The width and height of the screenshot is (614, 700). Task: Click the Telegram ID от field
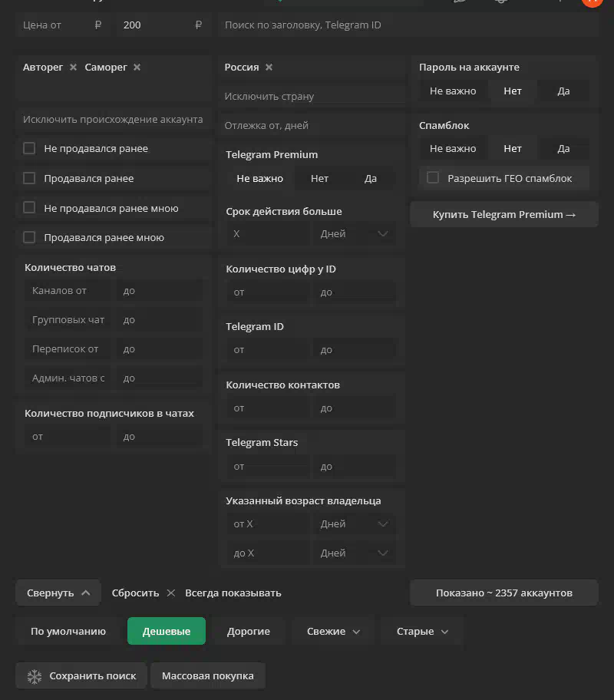coord(268,350)
